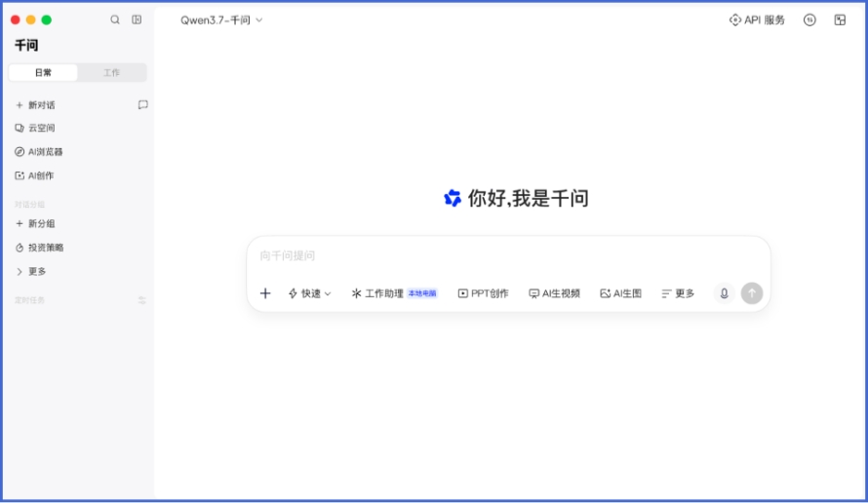Open 更多 options in input toolbar
Viewport: 868px width, 503px height.
point(678,293)
